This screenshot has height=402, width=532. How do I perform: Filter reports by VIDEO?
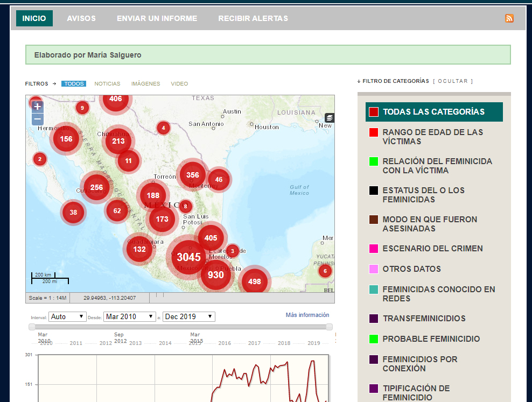179,84
